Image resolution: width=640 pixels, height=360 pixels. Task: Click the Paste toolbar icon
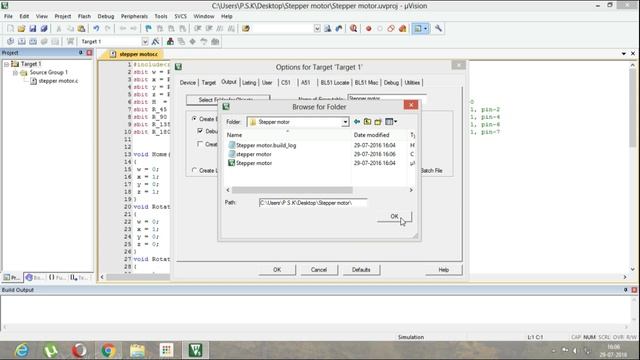(82, 29)
